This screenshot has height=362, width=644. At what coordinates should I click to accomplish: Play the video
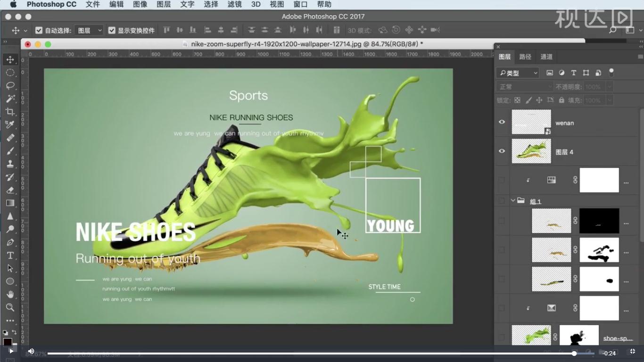pyautogui.click(x=11, y=351)
